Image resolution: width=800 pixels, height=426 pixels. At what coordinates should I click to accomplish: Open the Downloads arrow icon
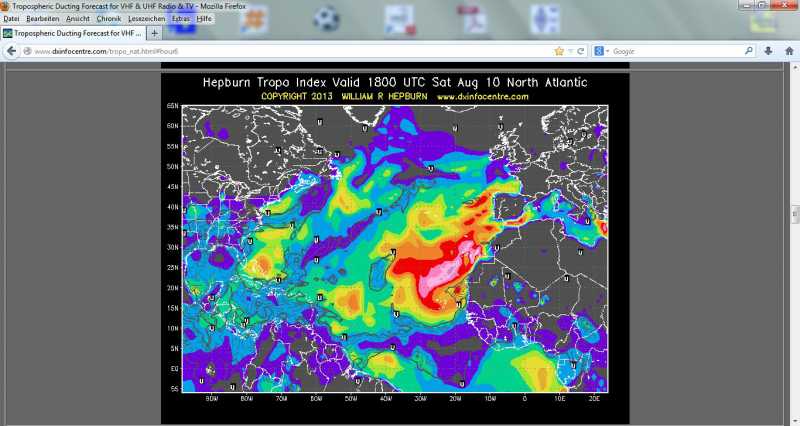[x=768, y=50]
